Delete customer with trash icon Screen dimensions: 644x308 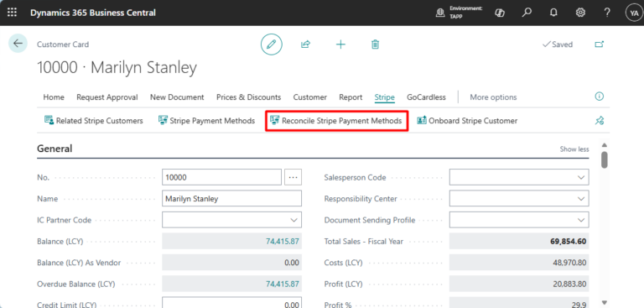point(375,44)
